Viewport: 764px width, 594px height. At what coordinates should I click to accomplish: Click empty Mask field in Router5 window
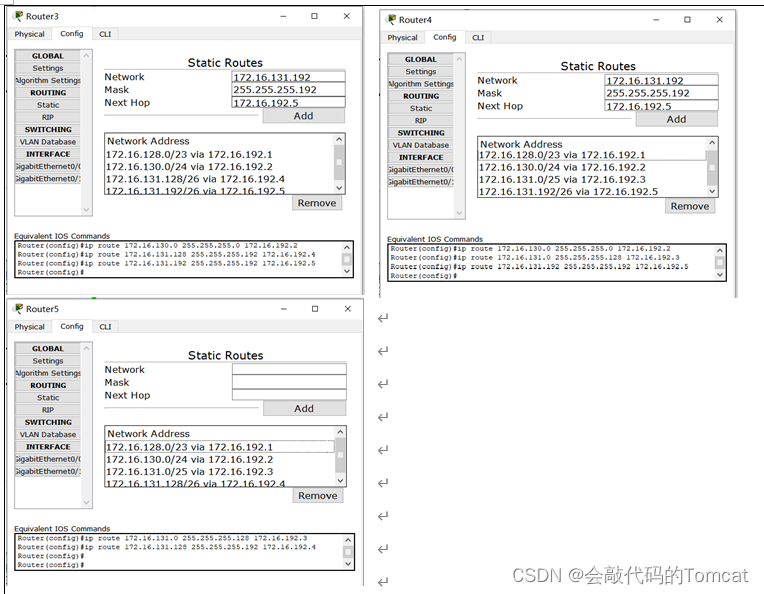[x=289, y=382]
